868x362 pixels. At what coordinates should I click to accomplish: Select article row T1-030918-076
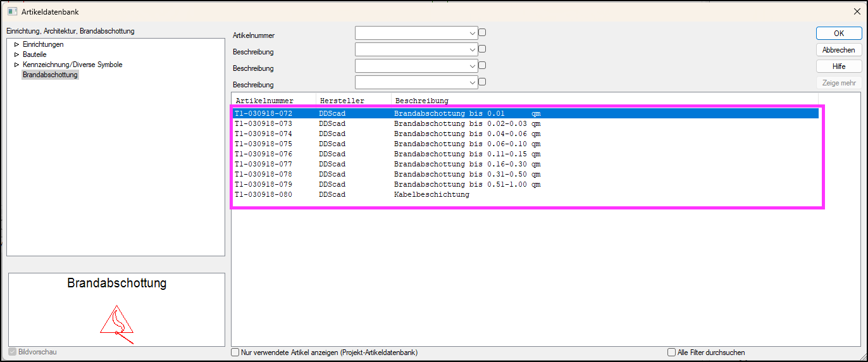(x=525, y=154)
